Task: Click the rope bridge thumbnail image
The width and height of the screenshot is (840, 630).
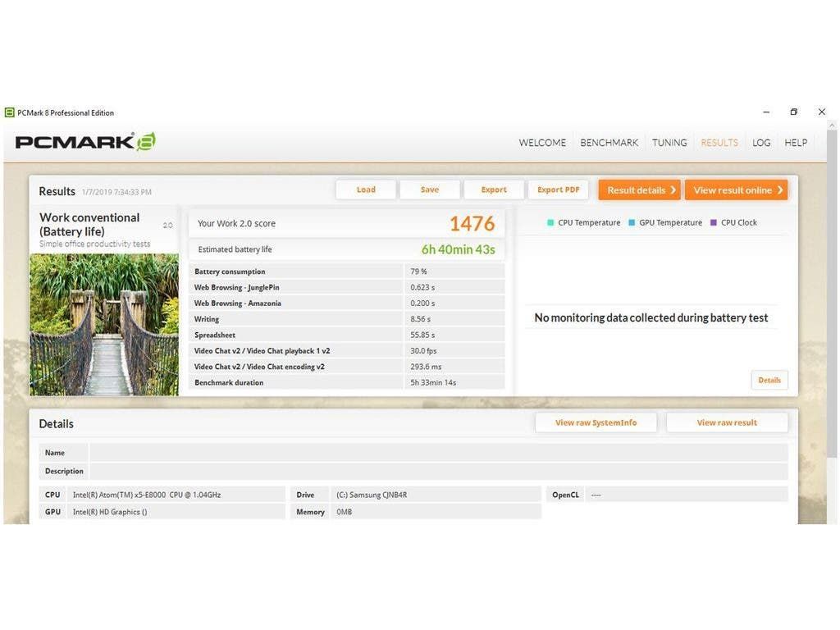Action: [104, 325]
